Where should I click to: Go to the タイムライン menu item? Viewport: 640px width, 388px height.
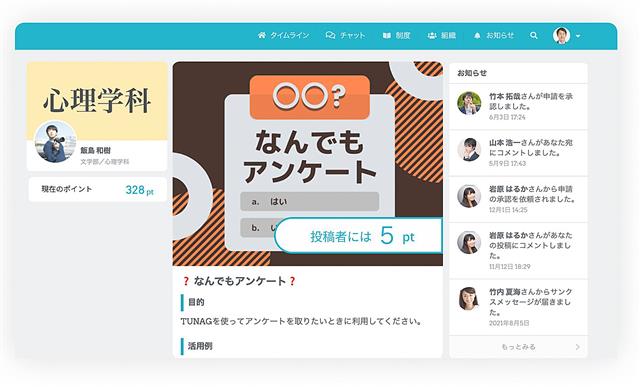283,35
